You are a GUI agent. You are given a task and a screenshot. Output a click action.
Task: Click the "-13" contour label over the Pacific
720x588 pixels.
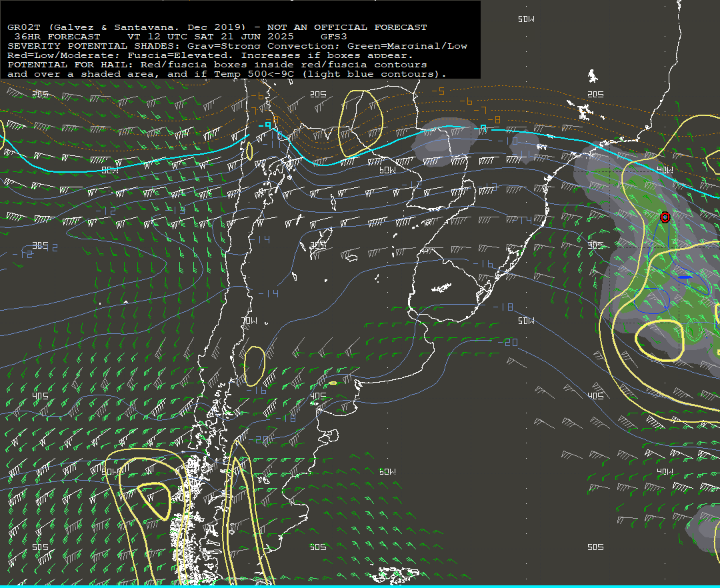[175, 210]
